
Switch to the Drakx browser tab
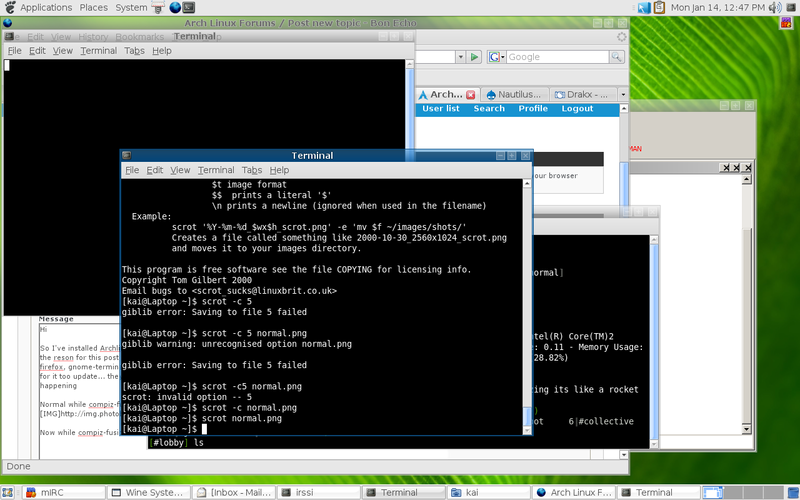[582, 94]
